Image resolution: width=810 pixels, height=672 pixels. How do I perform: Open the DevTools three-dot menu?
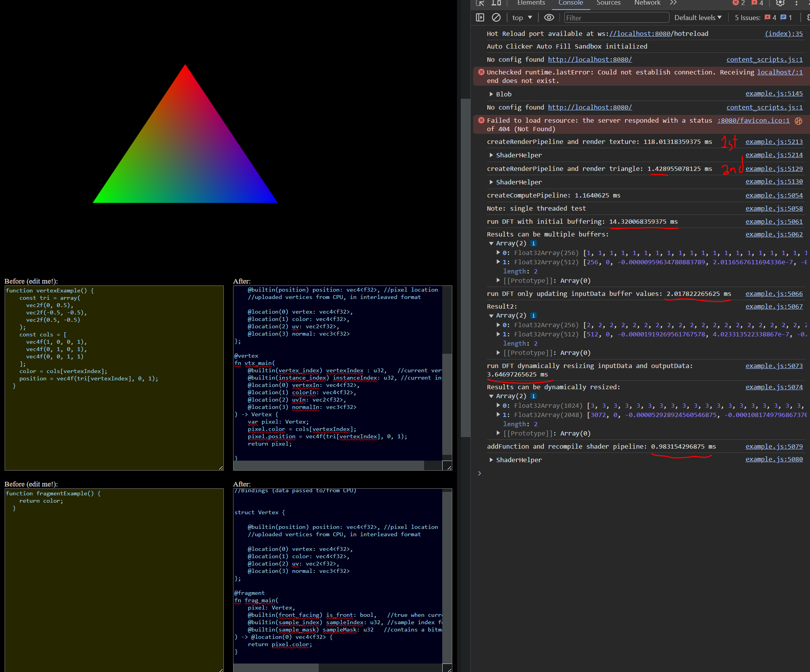pyautogui.click(x=796, y=3)
